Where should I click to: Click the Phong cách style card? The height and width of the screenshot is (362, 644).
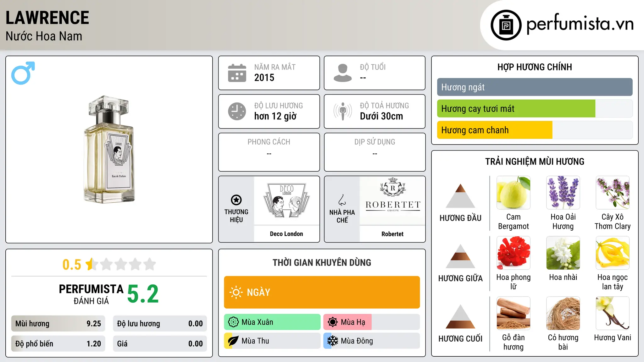tap(269, 152)
